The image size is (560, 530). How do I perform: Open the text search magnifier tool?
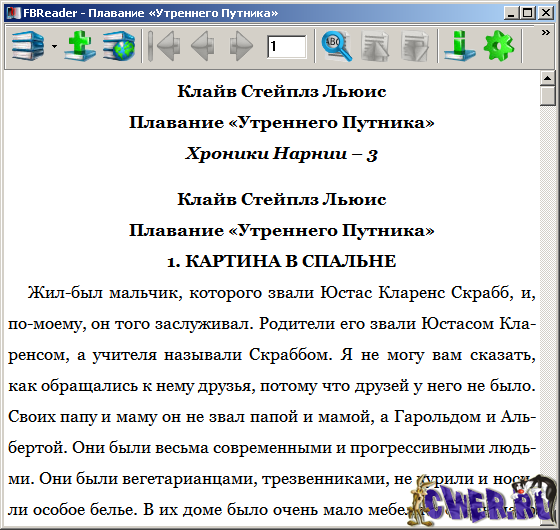point(336,46)
